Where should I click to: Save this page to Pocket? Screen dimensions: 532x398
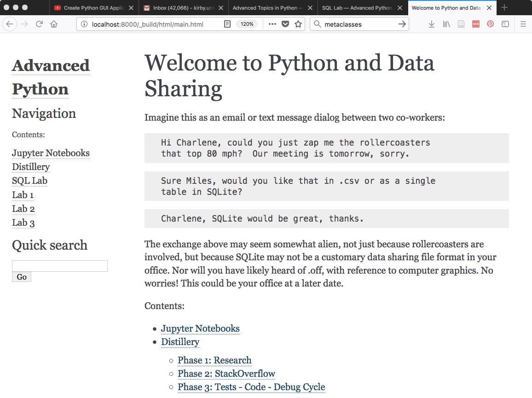pos(285,24)
